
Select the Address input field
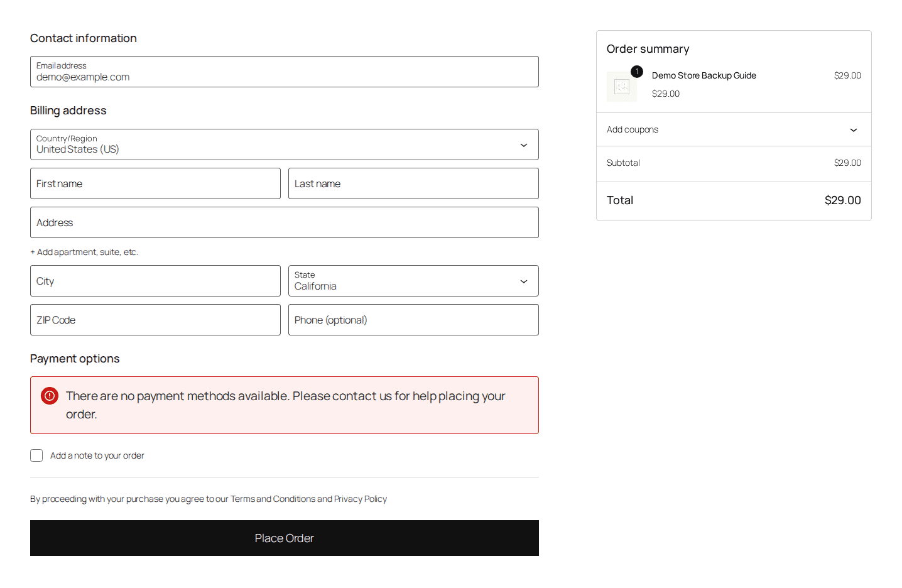click(285, 222)
